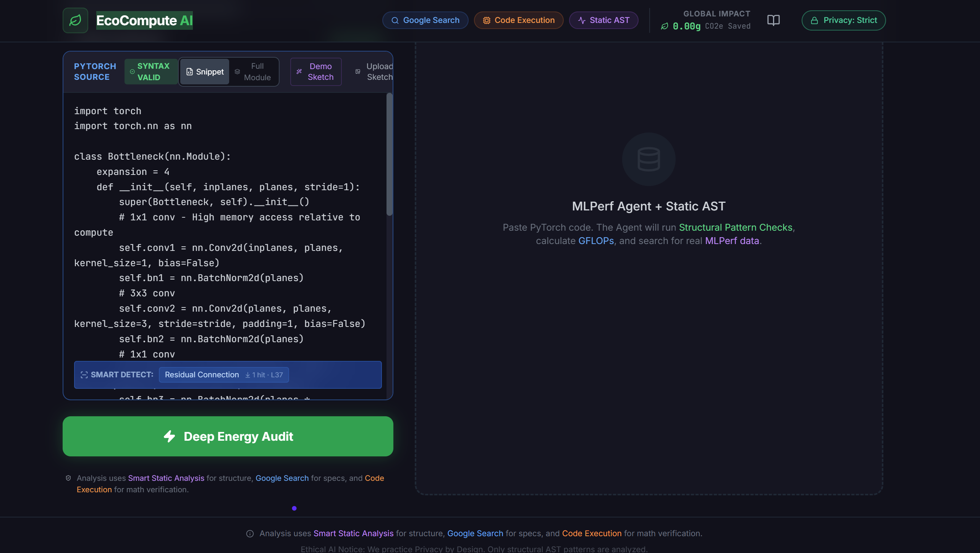Open the book documentation icon

pyautogui.click(x=773, y=20)
